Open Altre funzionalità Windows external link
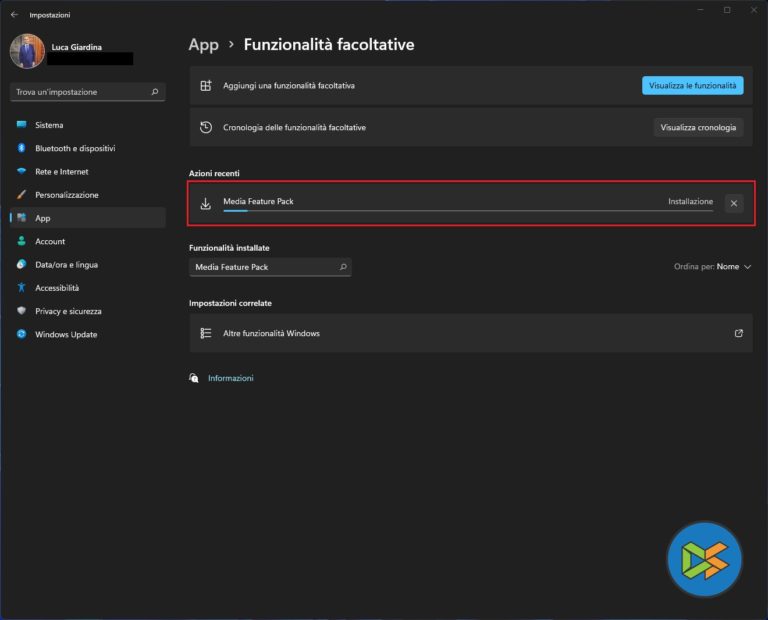 [738, 333]
